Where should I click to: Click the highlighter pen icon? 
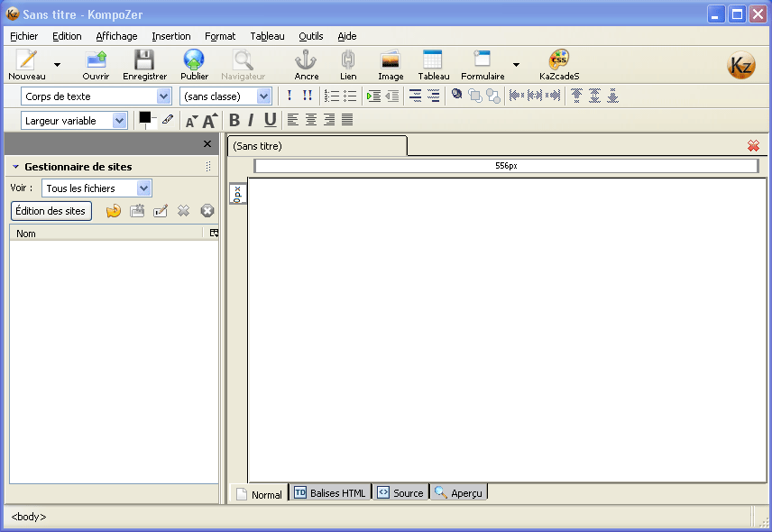click(168, 119)
